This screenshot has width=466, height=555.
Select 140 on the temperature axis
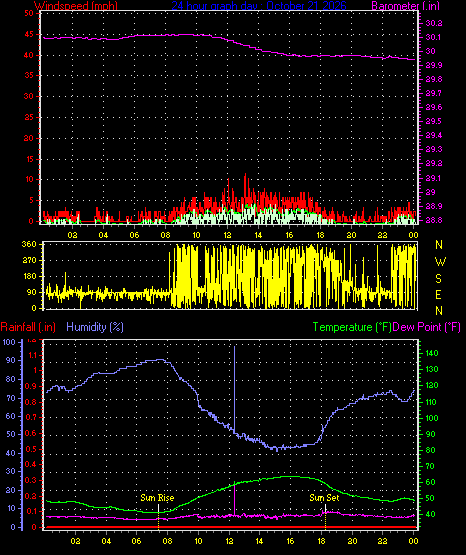[x=432, y=353]
